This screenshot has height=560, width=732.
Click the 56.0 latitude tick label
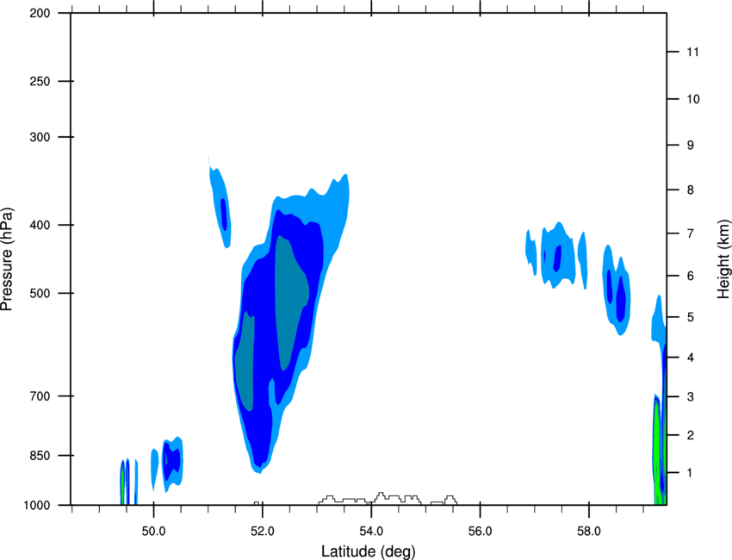(480, 532)
